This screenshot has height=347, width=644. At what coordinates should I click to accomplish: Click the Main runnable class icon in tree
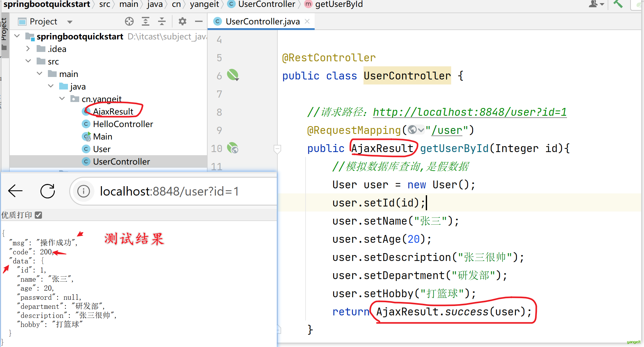click(86, 136)
